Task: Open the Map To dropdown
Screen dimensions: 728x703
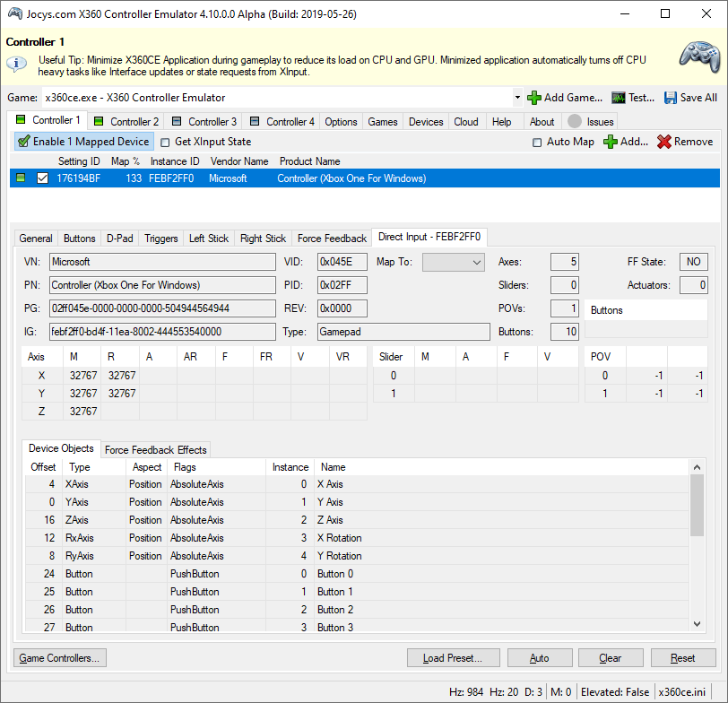Action: (x=453, y=262)
